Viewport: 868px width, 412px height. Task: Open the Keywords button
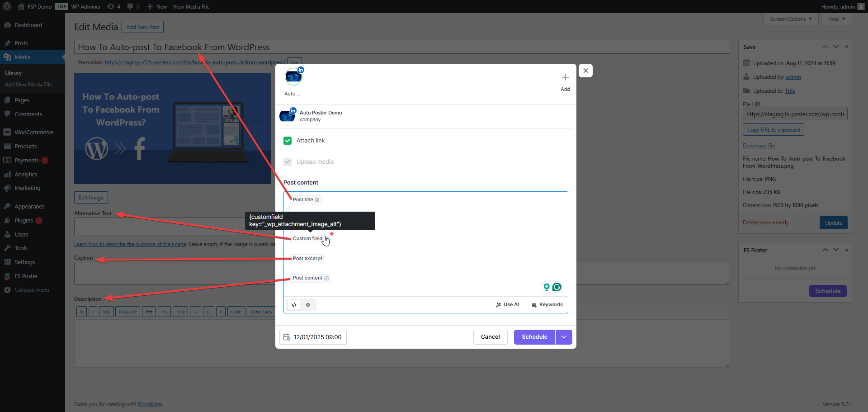(x=547, y=305)
